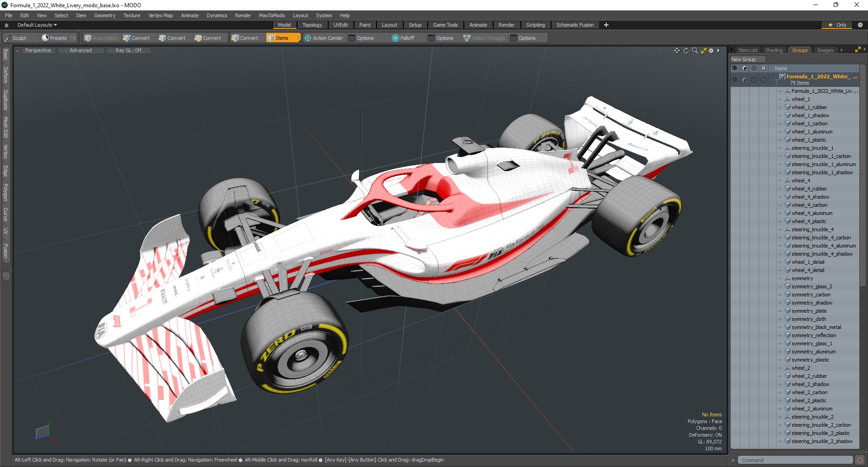Viewport: 868px width, 467px height.
Task: Switch to the UVEdit layout tab
Action: coord(340,25)
